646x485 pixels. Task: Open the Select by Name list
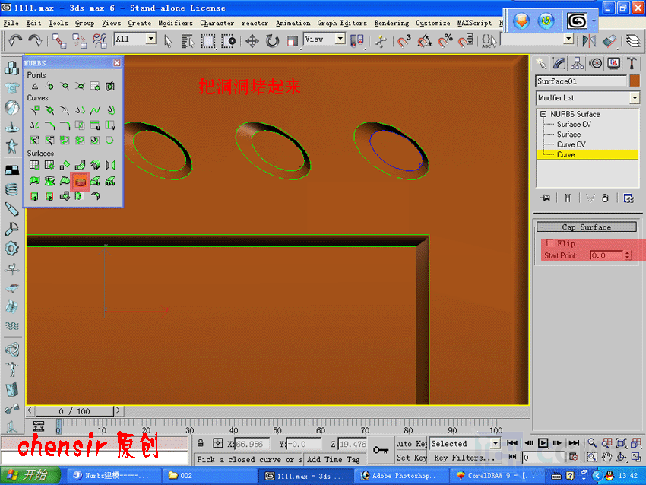click(188, 41)
